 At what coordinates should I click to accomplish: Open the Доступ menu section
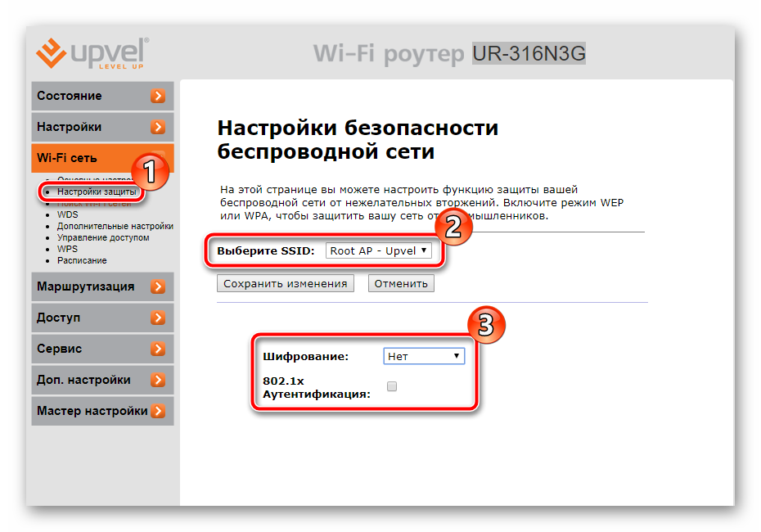click(102, 318)
